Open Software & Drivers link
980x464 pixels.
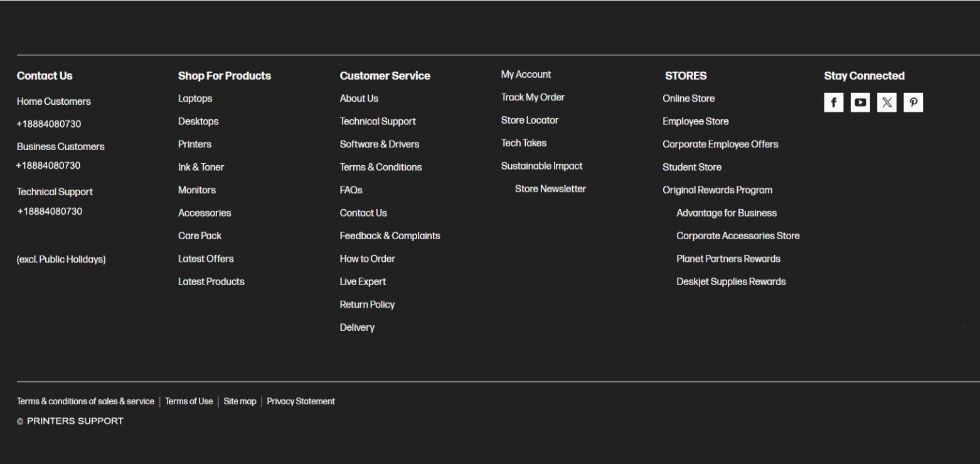tap(379, 144)
